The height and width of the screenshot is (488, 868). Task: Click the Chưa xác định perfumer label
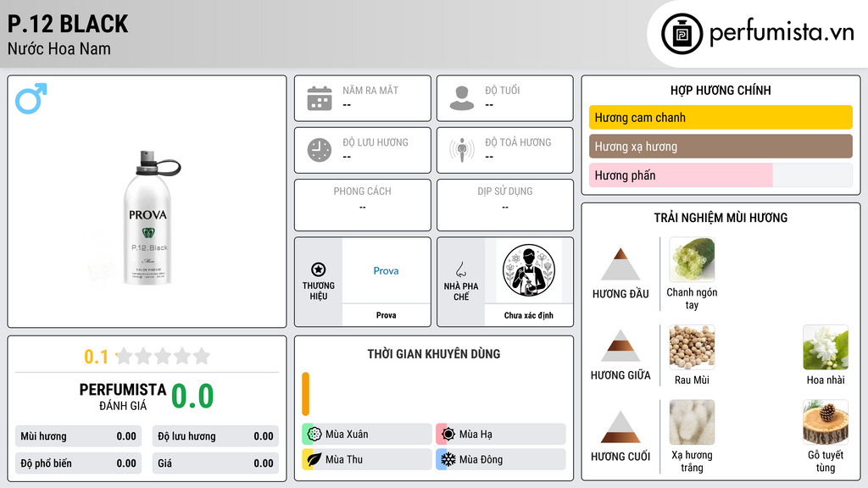pyautogui.click(x=529, y=315)
